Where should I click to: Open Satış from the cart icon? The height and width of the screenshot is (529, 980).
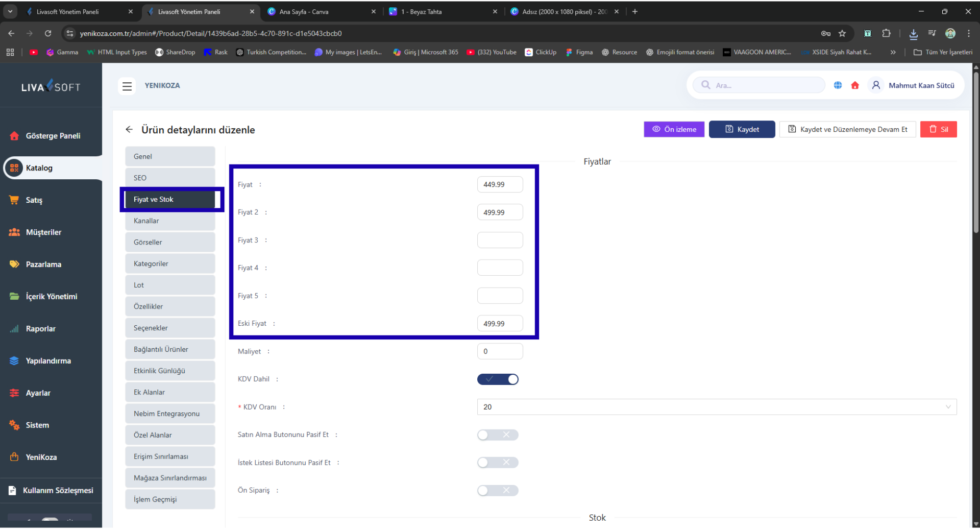tap(14, 200)
